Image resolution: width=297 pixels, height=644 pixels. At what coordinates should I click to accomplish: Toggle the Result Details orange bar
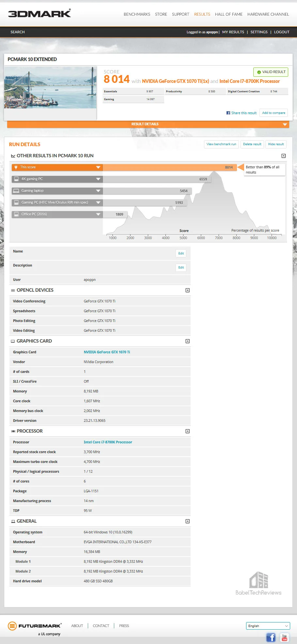click(148, 124)
